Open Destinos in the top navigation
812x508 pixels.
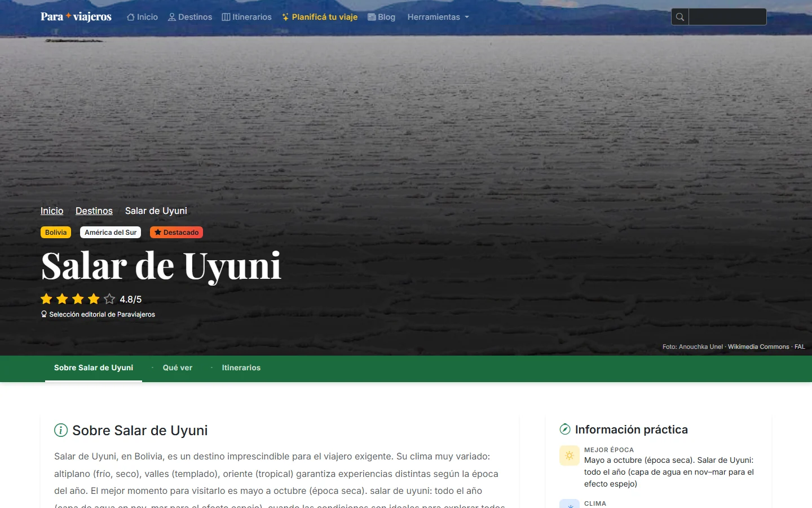[190, 17]
